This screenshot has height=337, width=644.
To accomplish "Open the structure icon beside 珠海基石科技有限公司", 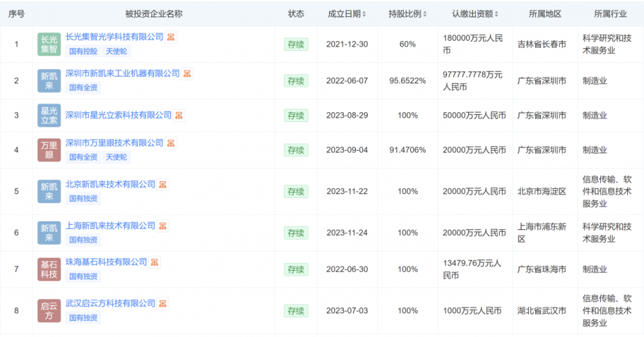I will tap(155, 262).
